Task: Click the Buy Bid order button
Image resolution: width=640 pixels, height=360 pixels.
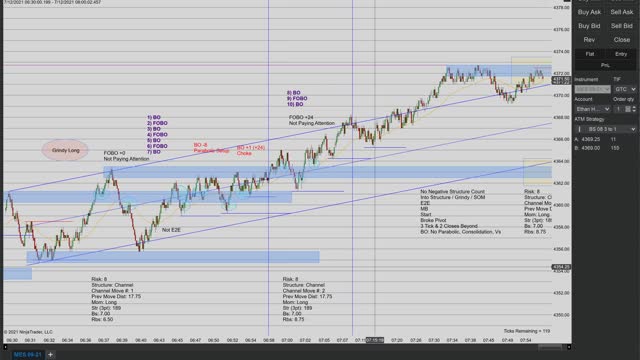Action: pyautogui.click(x=589, y=26)
